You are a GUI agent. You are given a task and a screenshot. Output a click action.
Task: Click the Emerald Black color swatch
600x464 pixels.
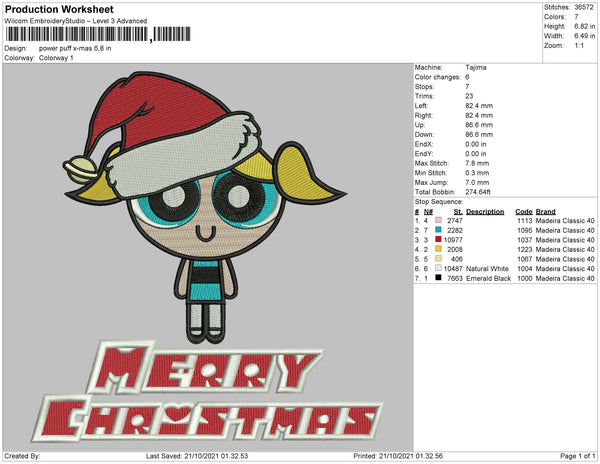(x=438, y=278)
